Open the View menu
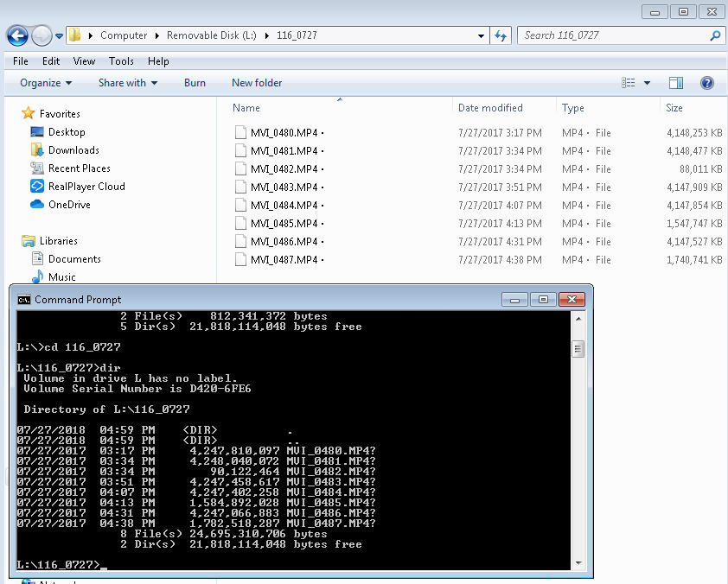The image size is (728, 584). tap(84, 61)
